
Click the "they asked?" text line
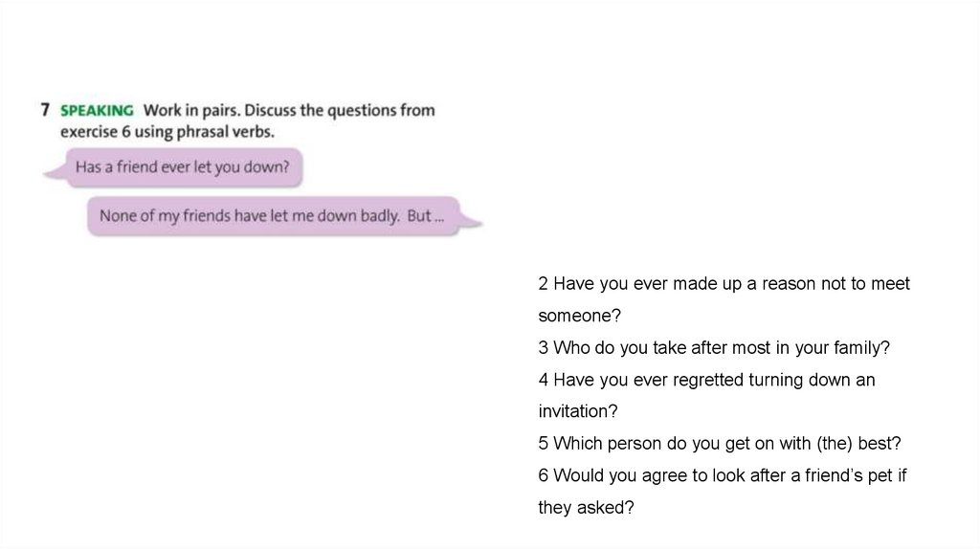(586, 508)
